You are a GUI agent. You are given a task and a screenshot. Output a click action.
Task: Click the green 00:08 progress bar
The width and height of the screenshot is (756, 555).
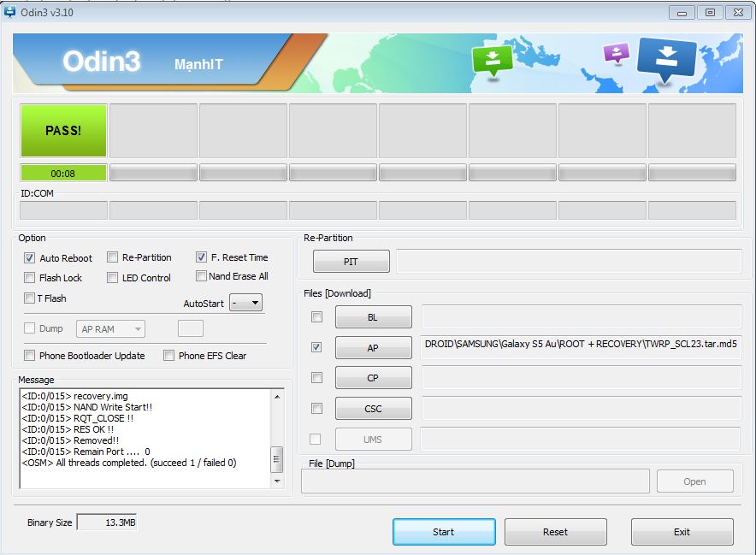pyautogui.click(x=63, y=173)
